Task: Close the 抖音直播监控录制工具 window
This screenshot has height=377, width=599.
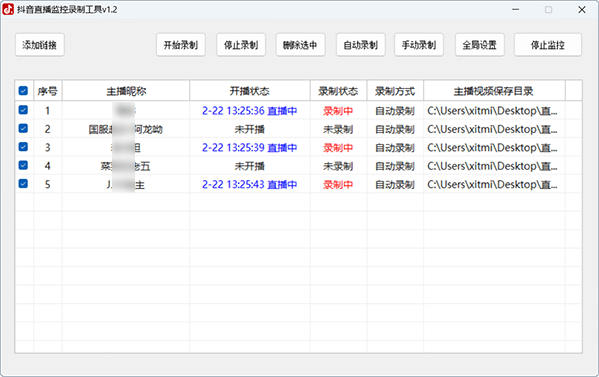Action: pyautogui.click(x=582, y=10)
